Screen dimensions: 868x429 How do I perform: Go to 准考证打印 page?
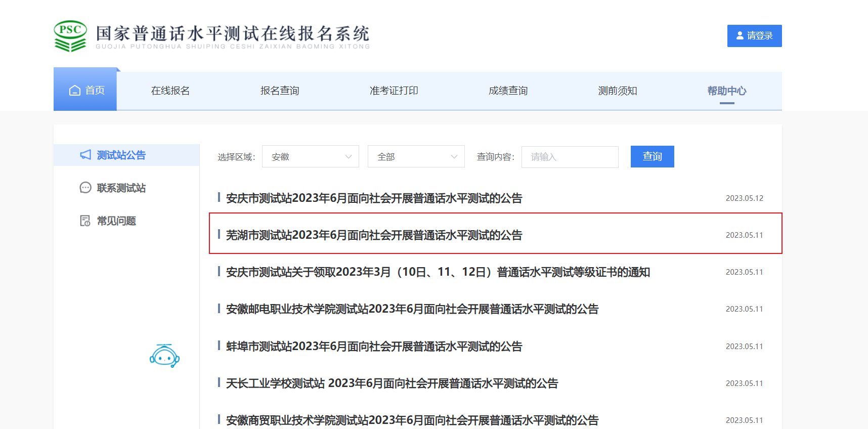pyautogui.click(x=394, y=91)
